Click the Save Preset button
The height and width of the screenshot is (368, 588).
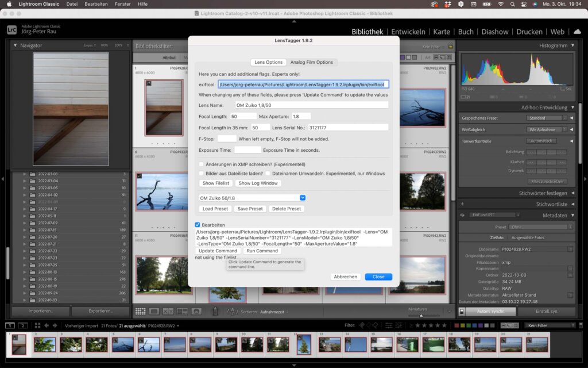point(250,209)
